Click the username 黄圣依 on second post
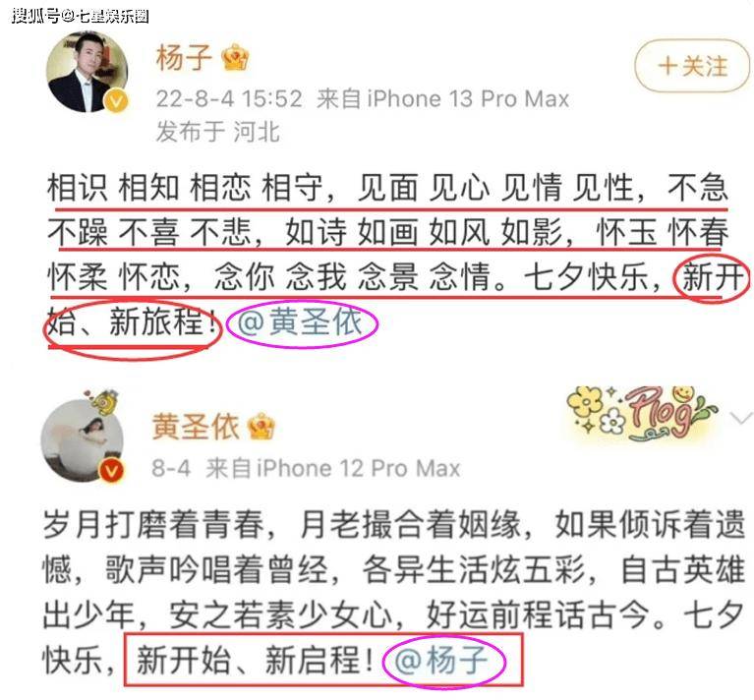The width and height of the screenshot is (754, 700). pos(196,427)
